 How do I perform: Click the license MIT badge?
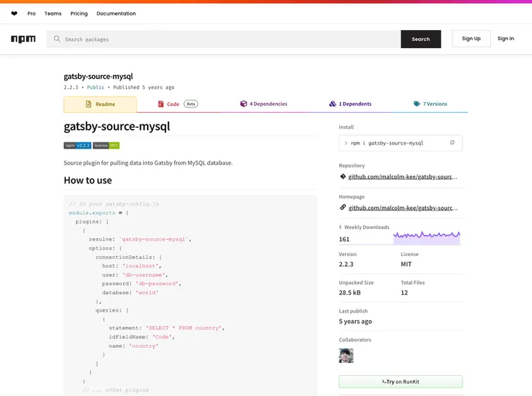click(106, 145)
